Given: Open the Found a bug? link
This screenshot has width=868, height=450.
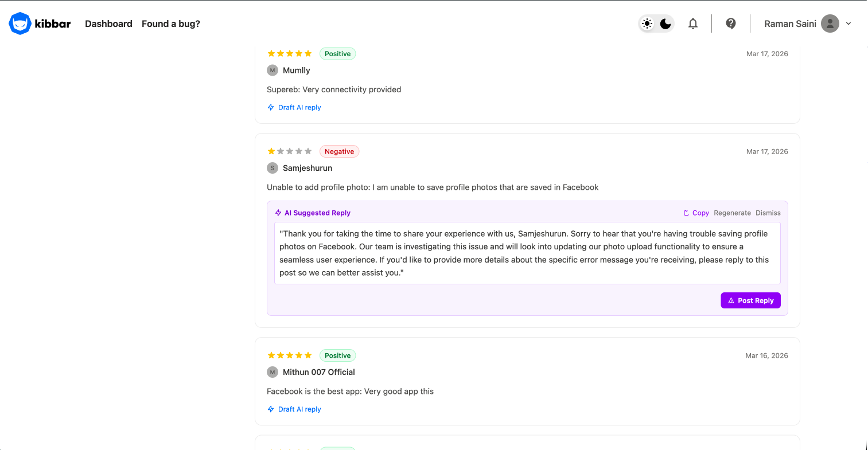Looking at the screenshot, I should point(171,24).
